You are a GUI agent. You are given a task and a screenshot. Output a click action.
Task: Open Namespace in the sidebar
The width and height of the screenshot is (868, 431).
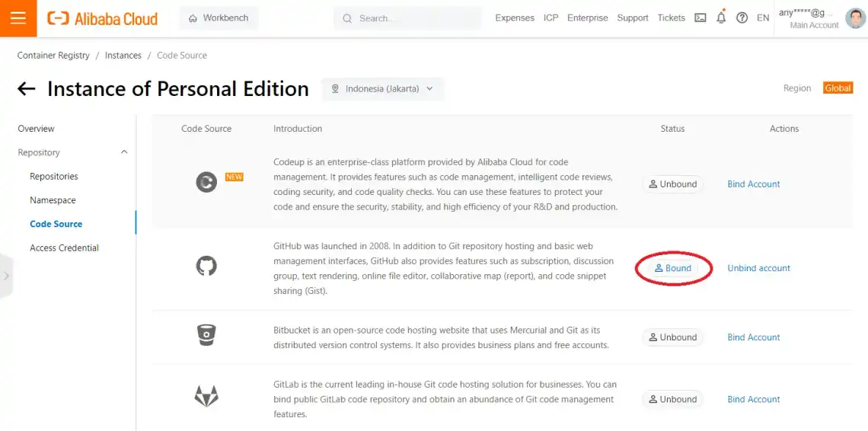(x=53, y=200)
